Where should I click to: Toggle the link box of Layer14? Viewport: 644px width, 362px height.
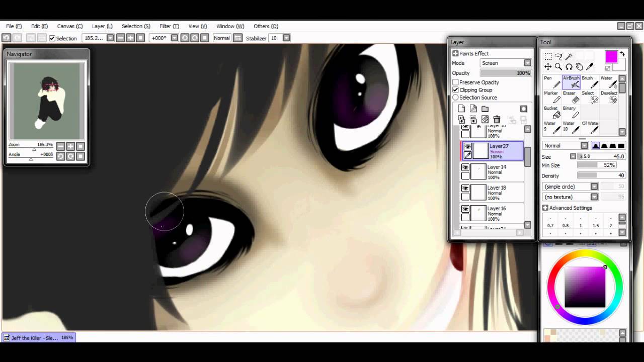(465, 176)
